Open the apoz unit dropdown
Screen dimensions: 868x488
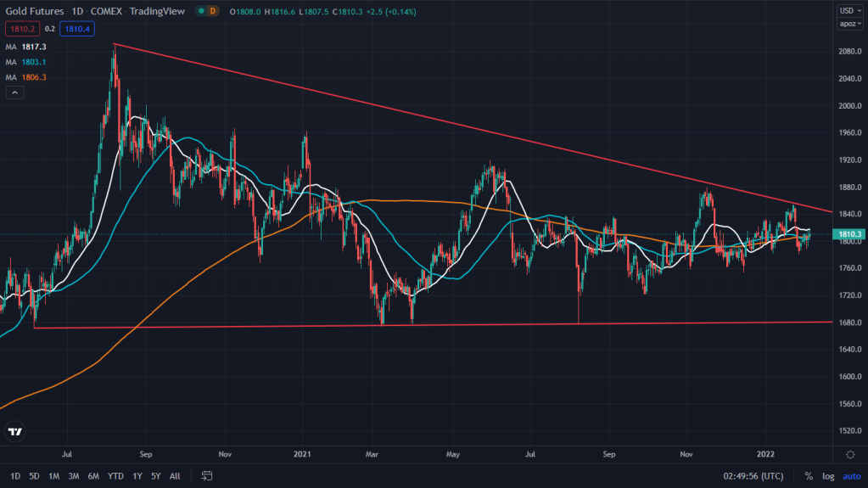848,24
